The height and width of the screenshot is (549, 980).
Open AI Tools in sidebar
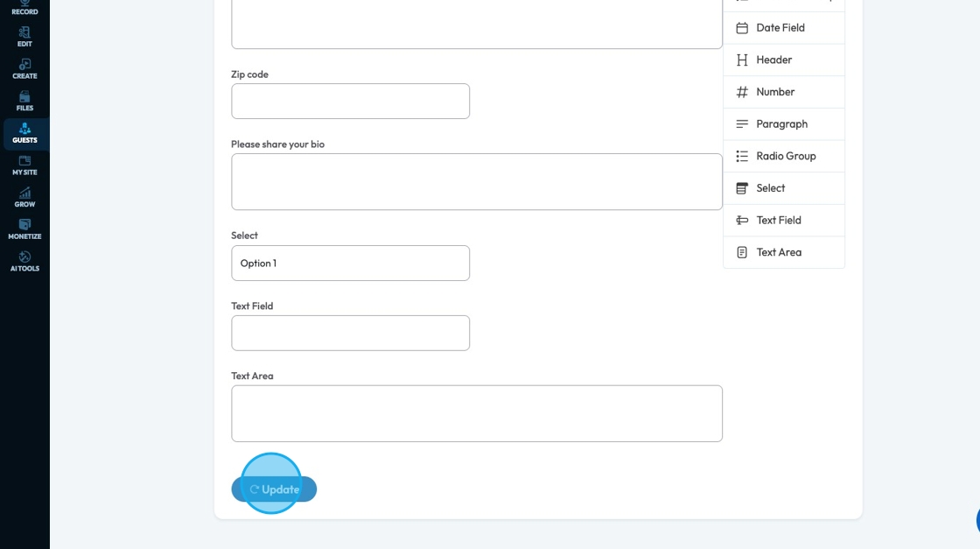coord(24,262)
